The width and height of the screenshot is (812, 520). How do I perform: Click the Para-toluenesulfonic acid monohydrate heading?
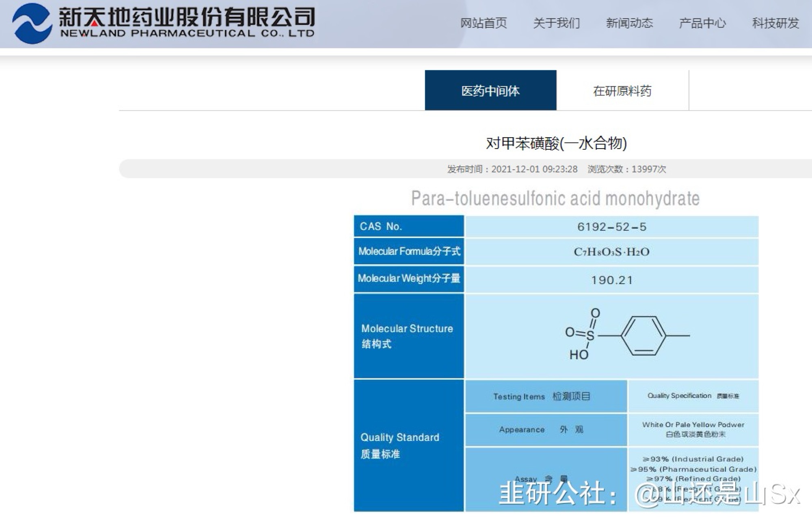coord(555,199)
